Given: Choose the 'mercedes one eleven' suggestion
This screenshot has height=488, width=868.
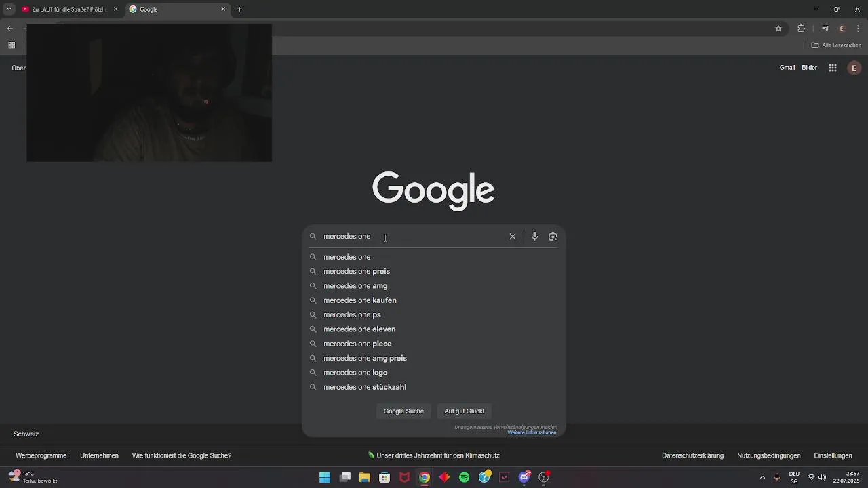Looking at the screenshot, I should point(433,329).
